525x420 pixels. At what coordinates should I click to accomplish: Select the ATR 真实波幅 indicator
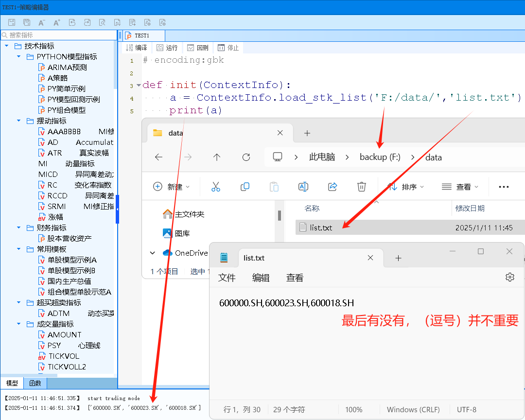point(74,153)
